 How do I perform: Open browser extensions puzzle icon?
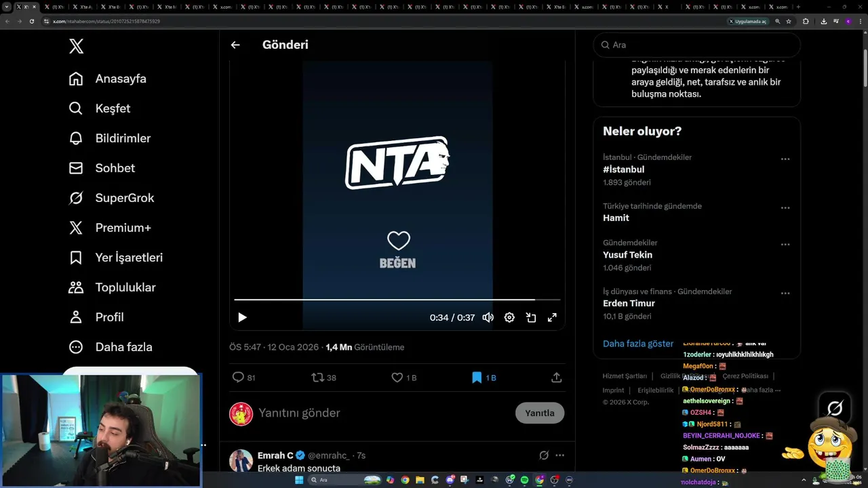(806, 21)
